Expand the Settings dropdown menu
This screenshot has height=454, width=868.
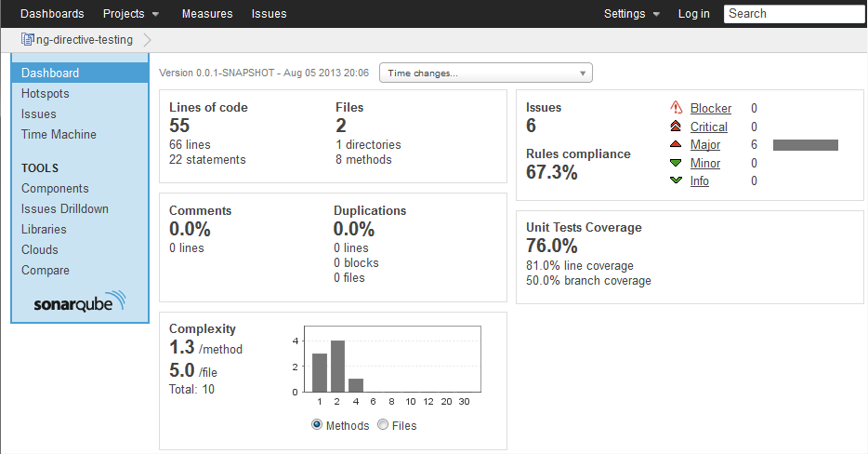631,14
